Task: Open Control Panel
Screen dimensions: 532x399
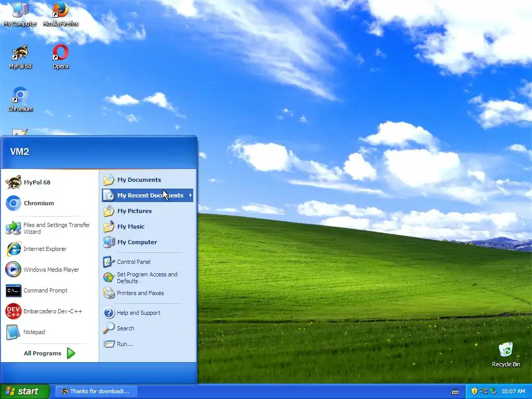Action: (148, 262)
